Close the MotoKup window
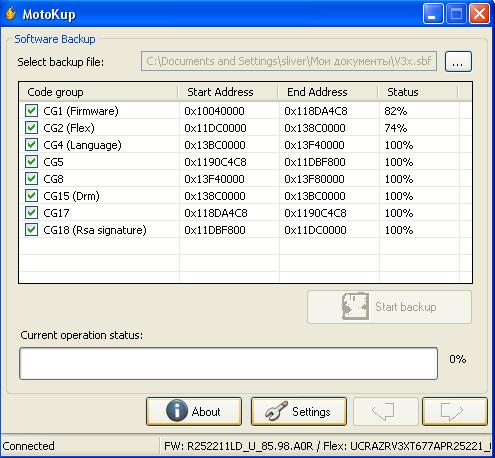 point(479,14)
